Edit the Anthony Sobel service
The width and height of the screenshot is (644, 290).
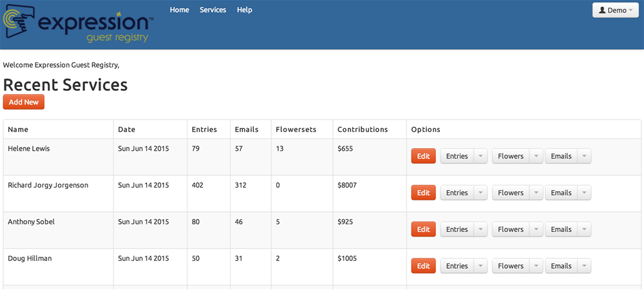point(424,229)
